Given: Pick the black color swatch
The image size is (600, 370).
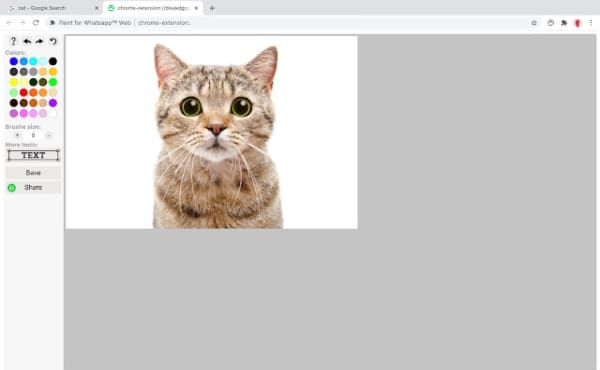Looking at the screenshot, I should tap(53, 61).
